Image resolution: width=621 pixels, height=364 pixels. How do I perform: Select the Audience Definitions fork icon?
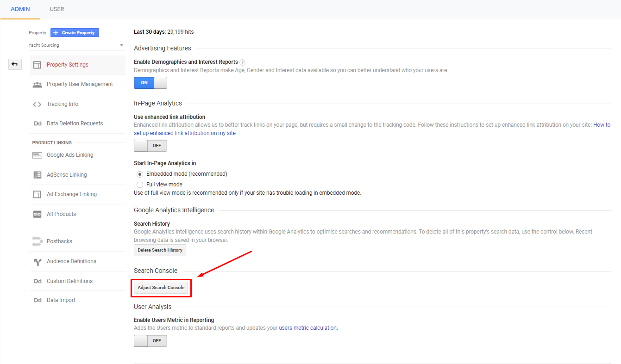point(37,262)
